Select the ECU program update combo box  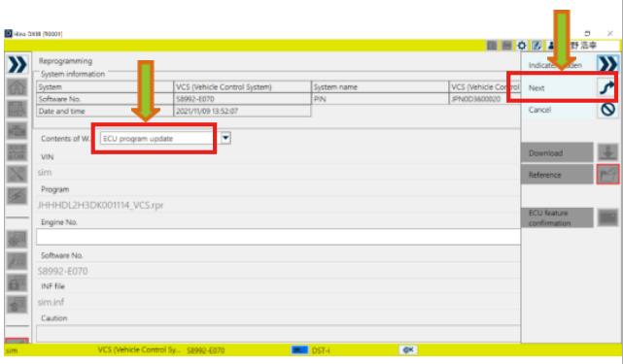pyautogui.click(x=156, y=138)
